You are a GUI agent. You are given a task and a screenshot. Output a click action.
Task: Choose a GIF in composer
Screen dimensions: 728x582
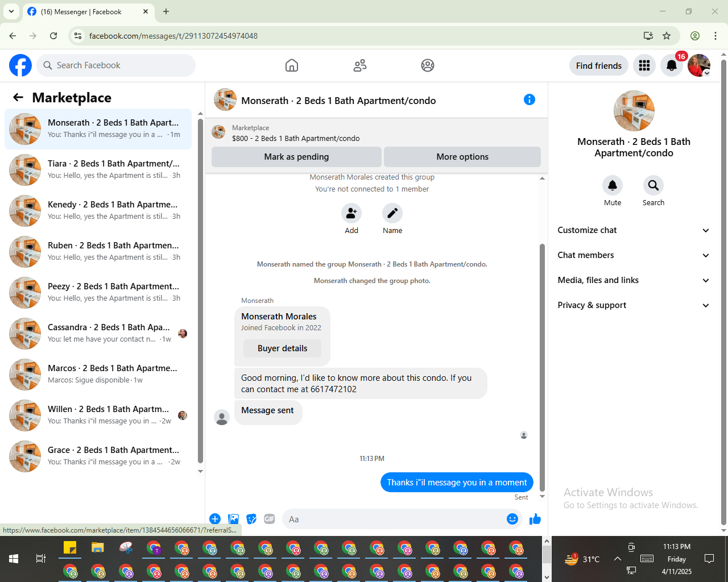coord(270,519)
